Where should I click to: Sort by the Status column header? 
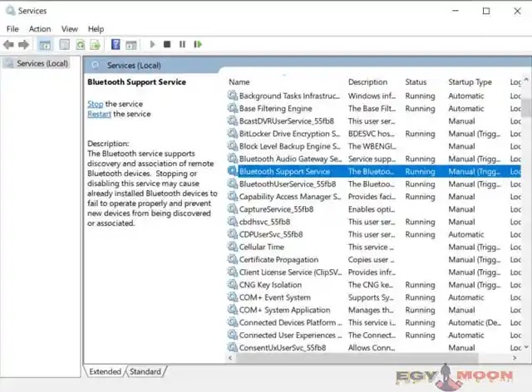[x=416, y=82]
